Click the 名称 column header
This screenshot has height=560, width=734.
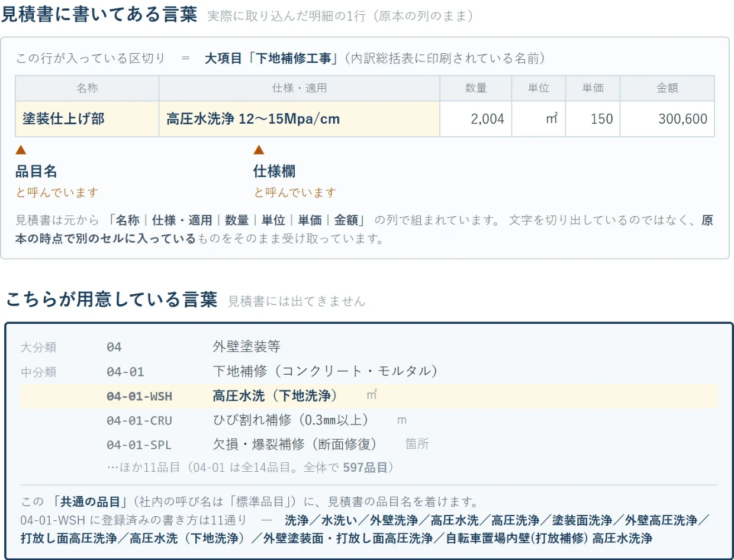click(87, 88)
